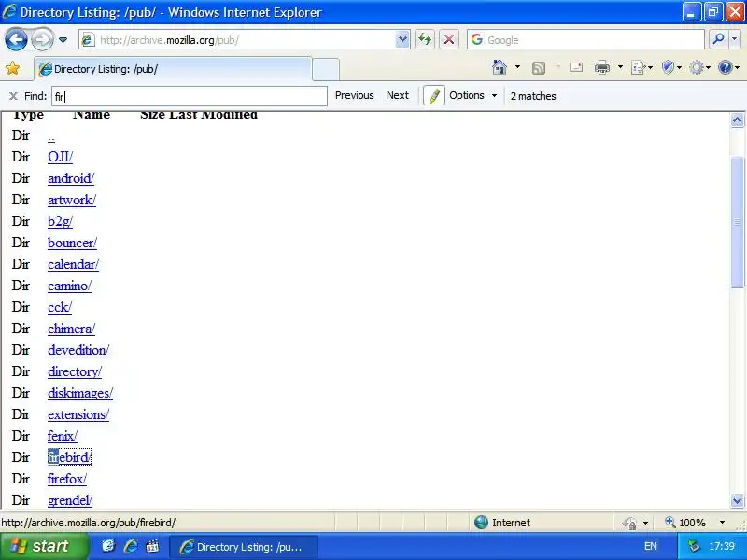Click the search magnifier button
This screenshot has height=560, width=747.
pos(718,39)
